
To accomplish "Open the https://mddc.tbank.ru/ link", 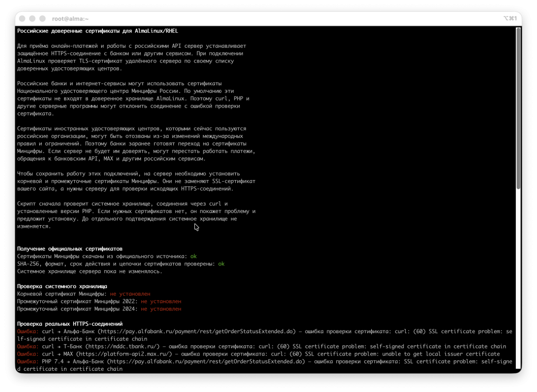I will 122,346.
